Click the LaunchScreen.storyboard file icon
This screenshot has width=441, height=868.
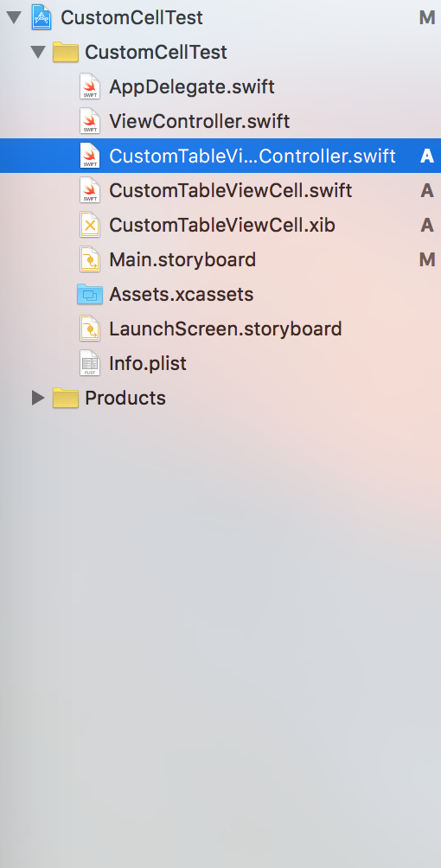click(89, 329)
